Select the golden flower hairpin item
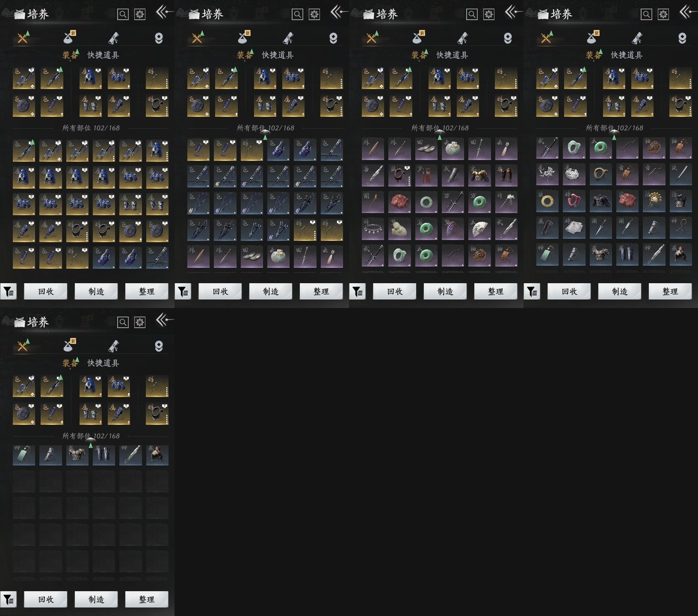The width and height of the screenshot is (698, 616). (654, 202)
